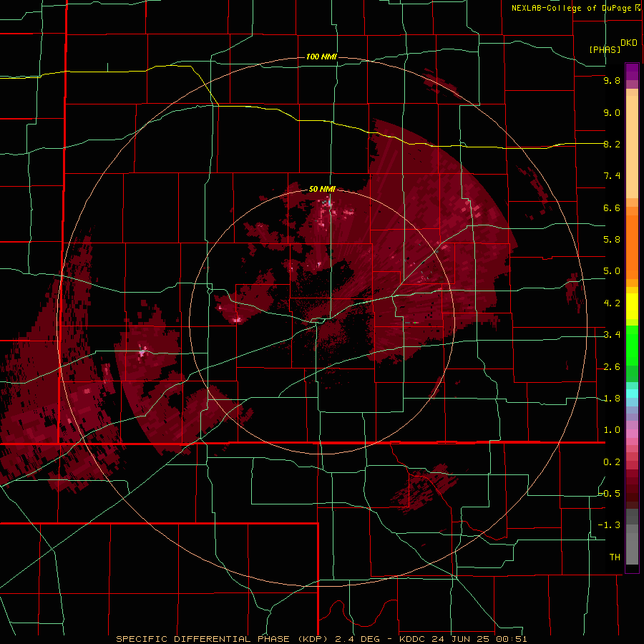The height and width of the screenshot is (644, 644).
Task: Click the [PHAS] units label
Action: point(605,50)
